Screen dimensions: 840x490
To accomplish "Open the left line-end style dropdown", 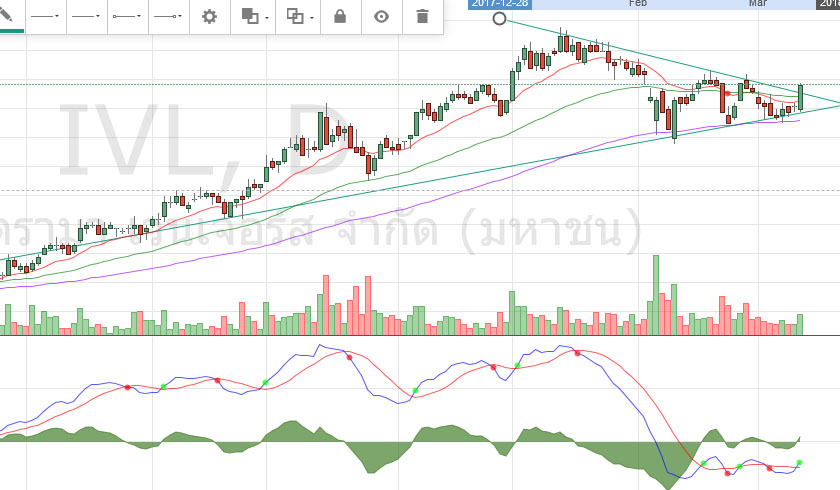I will tap(128, 17).
